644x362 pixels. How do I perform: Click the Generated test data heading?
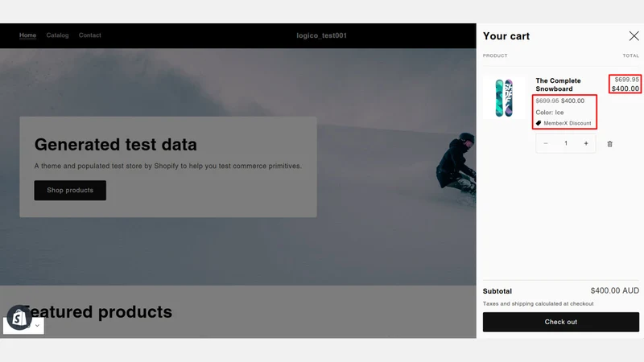pyautogui.click(x=115, y=145)
